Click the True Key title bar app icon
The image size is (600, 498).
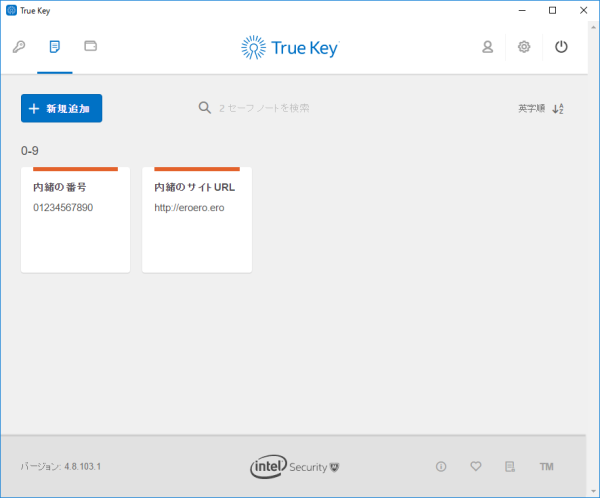pos(11,10)
